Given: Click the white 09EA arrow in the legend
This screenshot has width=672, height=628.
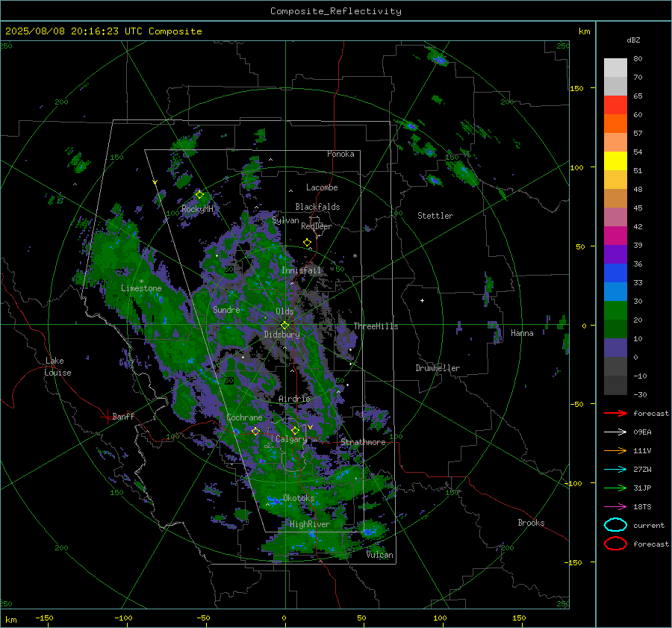Looking at the screenshot, I should [x=615, y=432].
